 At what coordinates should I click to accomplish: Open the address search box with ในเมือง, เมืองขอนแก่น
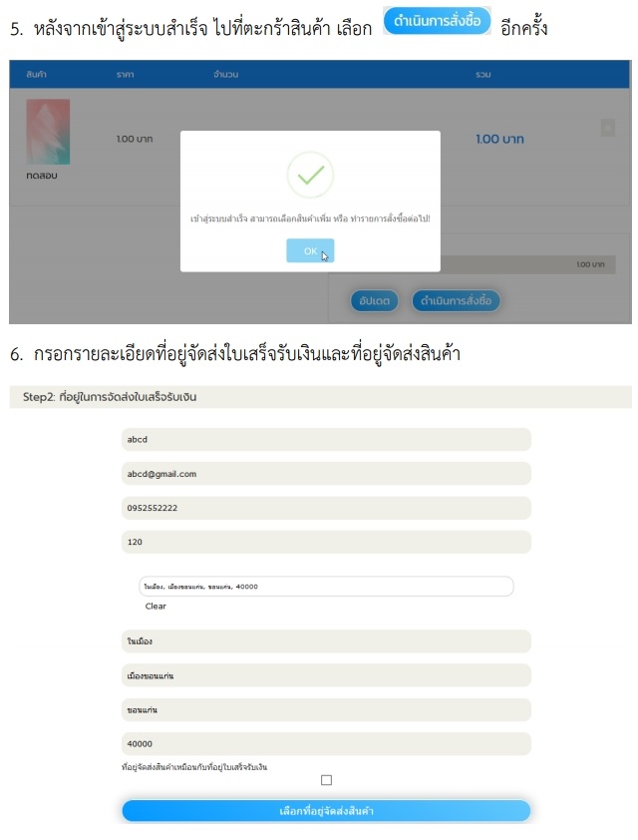(326, 587)
